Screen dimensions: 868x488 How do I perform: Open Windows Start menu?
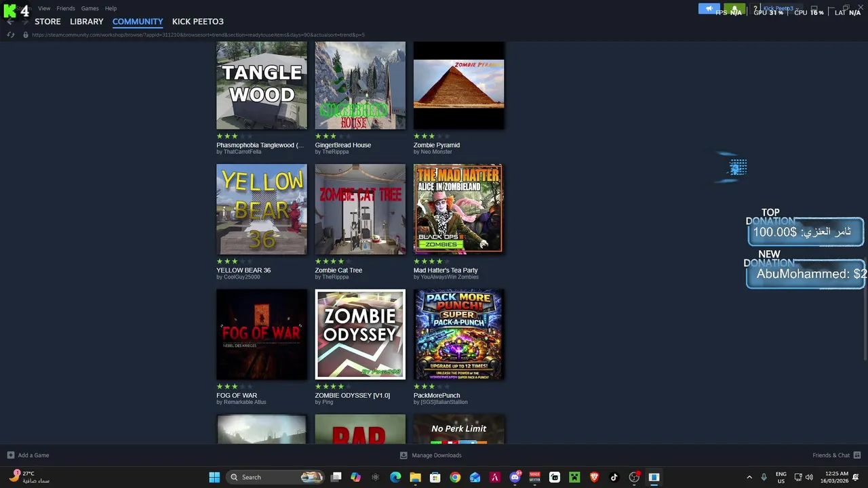[x=214, y=477]
